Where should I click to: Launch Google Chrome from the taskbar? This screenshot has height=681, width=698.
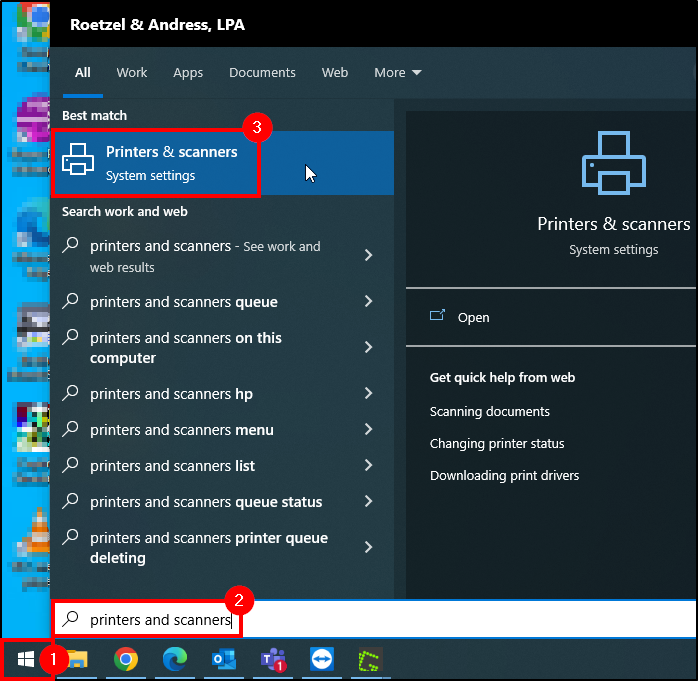[x=125, y=659]
